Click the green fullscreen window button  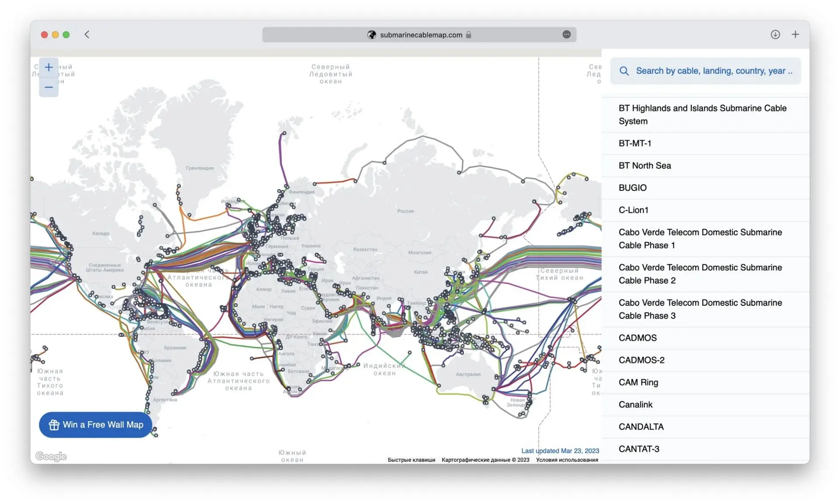(x=66, y=35)
